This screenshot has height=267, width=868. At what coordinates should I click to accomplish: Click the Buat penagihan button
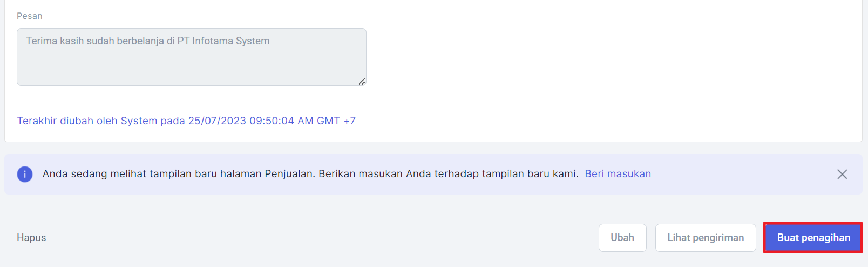click(813, 238)
